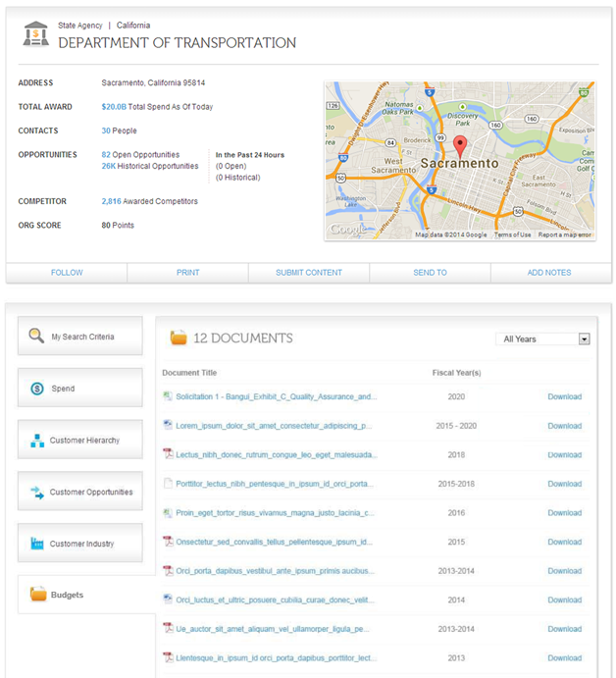Click the file icon for Lorem_ipsum_dolor document
The image size is (616, 678).
pos(168,425)
